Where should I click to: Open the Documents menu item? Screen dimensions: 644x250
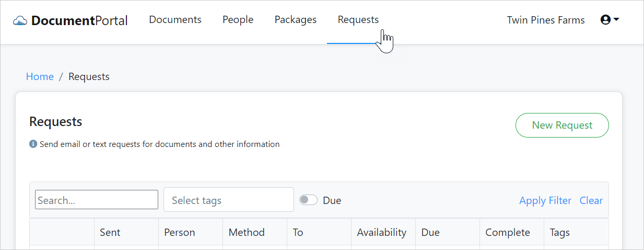[175, 20]
